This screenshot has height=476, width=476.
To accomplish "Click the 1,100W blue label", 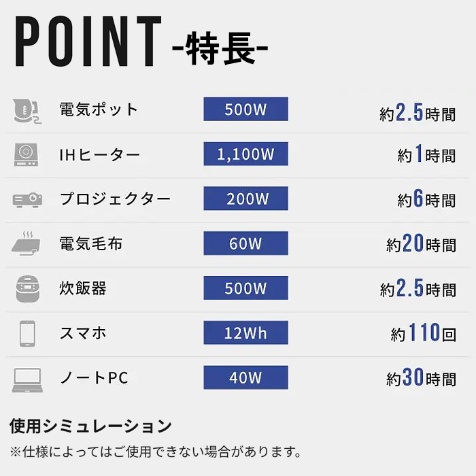I will [245, 154].
